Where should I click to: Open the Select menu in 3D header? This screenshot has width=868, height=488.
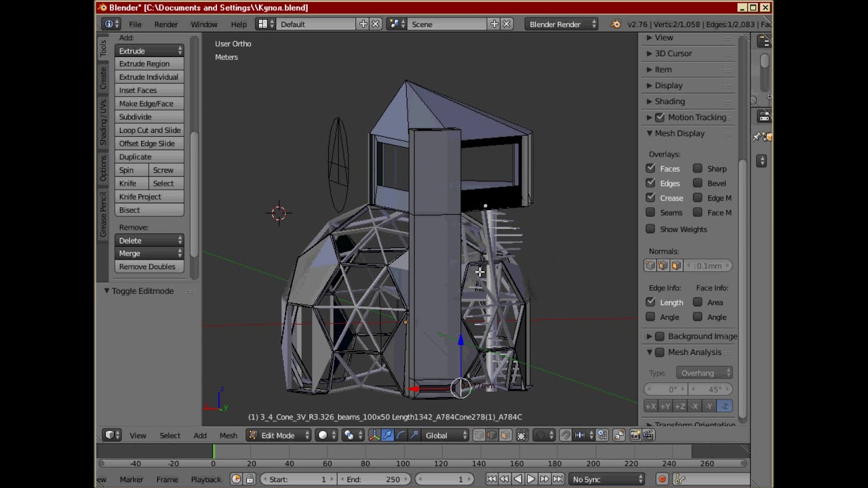click(x=170, y=435)
